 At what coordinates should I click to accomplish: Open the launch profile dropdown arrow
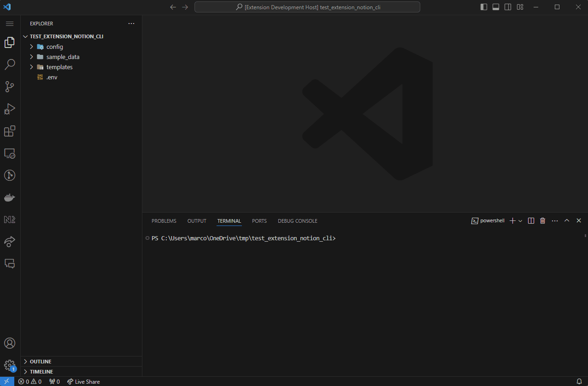521,221
